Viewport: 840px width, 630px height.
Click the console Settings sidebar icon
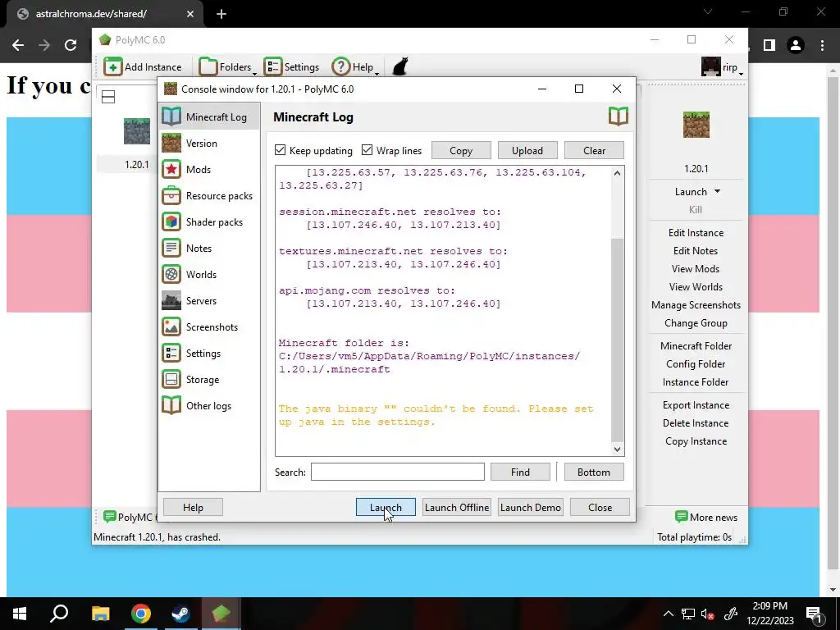tap(171, 353)
